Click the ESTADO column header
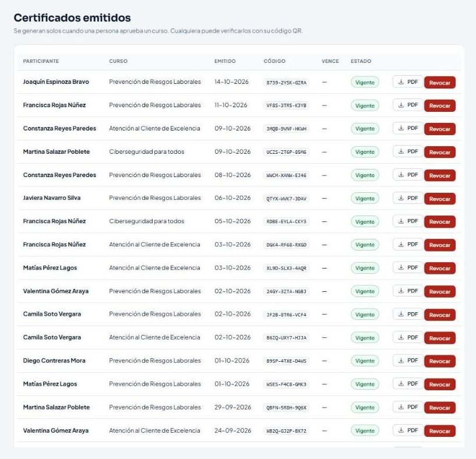The image size is (476, 459). click(361, 61)
